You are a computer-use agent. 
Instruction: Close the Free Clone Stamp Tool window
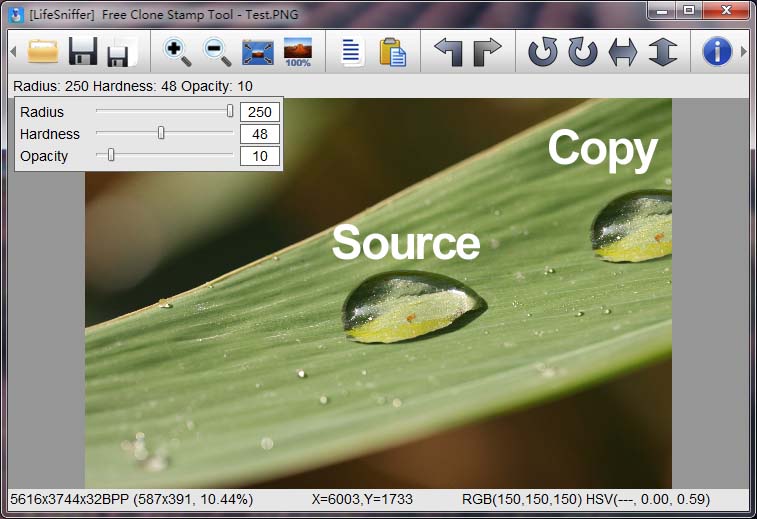pos(726,11)
